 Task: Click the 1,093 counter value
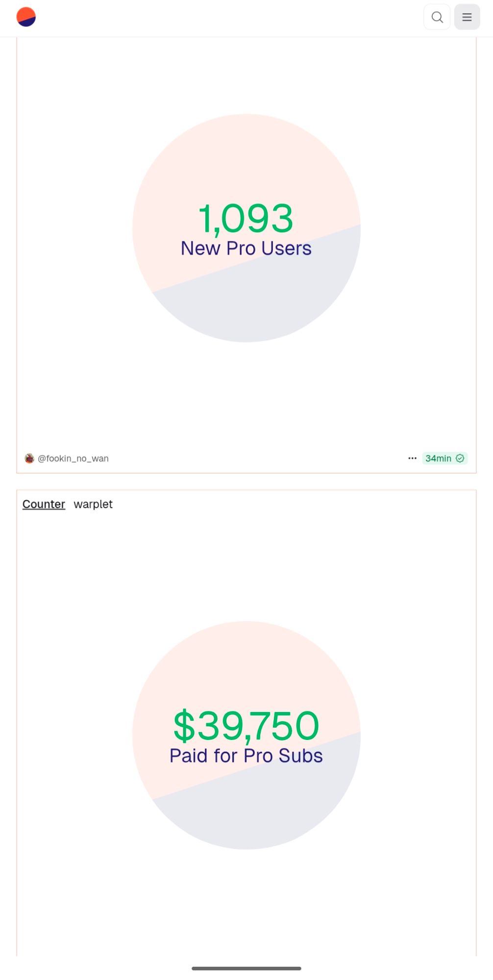pyautogui.click(x=246, y=218)
